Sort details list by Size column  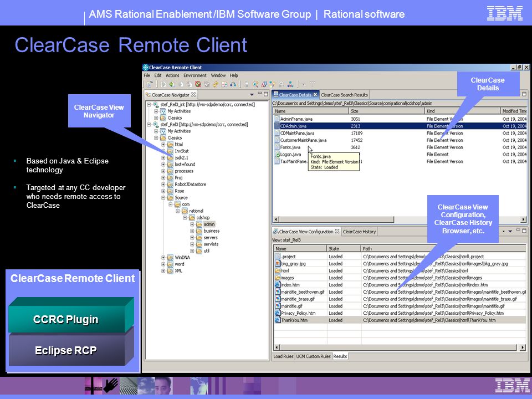[x=386, y=111]
